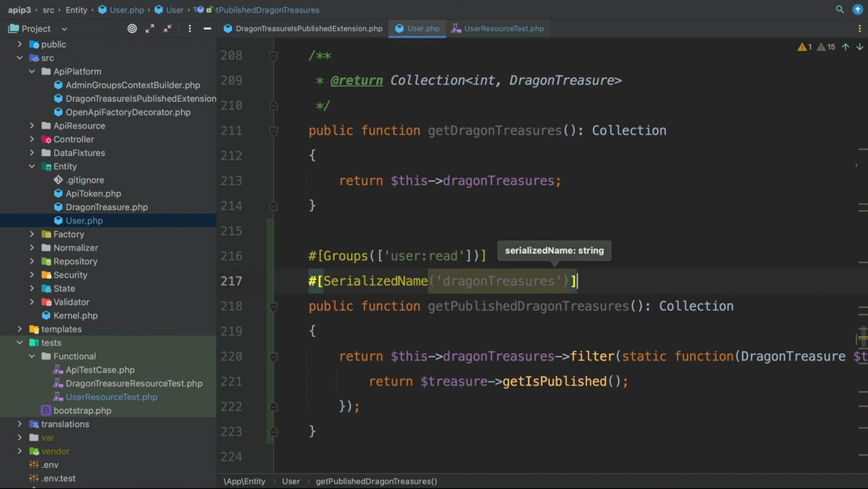The height and width of the screenshot is (489, 868).
Task: Click fold marker on line 208
Action: coord(273,56)
